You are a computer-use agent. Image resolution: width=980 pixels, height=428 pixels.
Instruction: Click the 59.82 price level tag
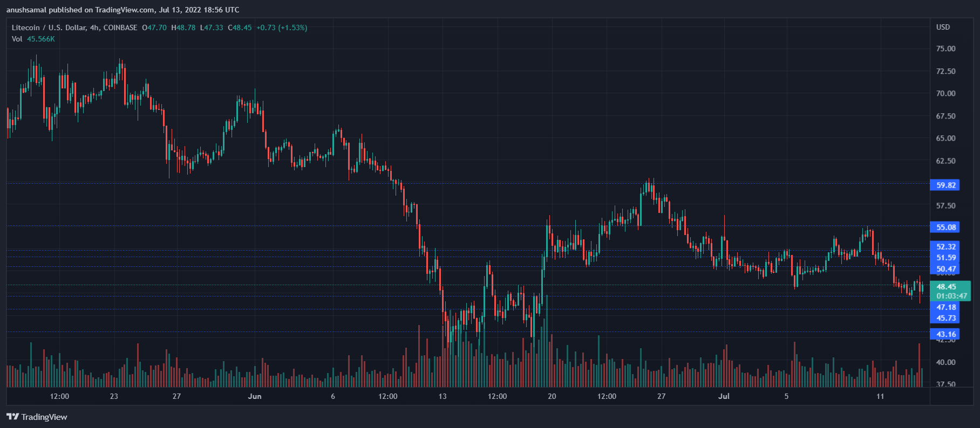click(x=945, y=185)
